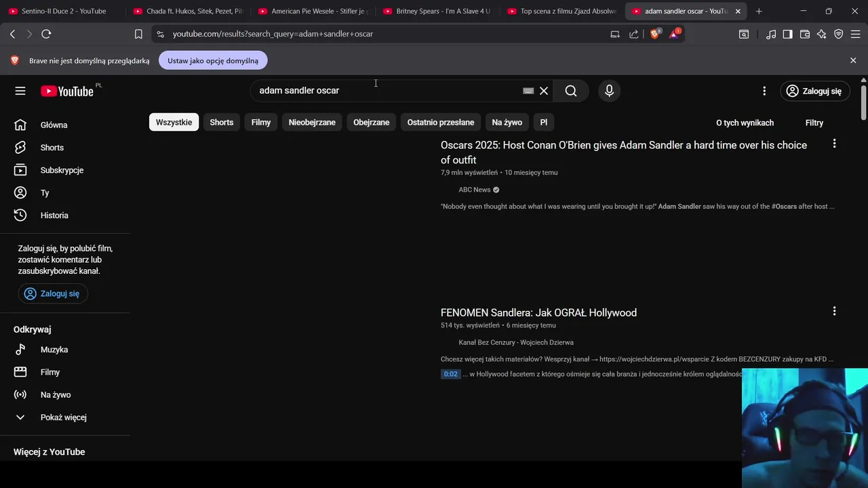
Task: Open the on-screen keyboard icon in search
Action: [528, 91]
